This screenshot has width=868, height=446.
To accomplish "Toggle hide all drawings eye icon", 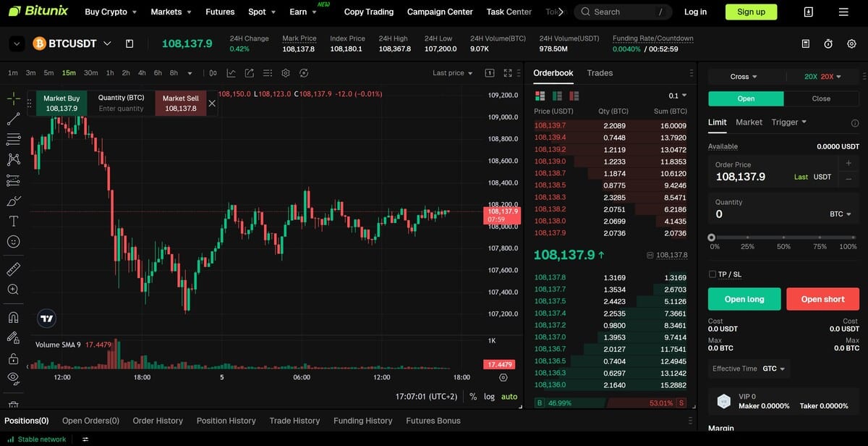I will [13, 378].
